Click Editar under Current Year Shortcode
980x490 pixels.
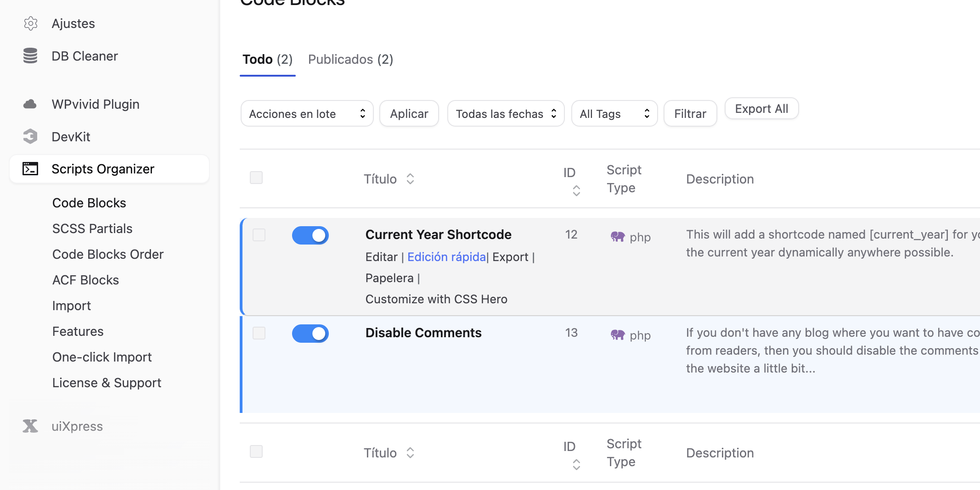pyautogui.click(x=382, y=257)
